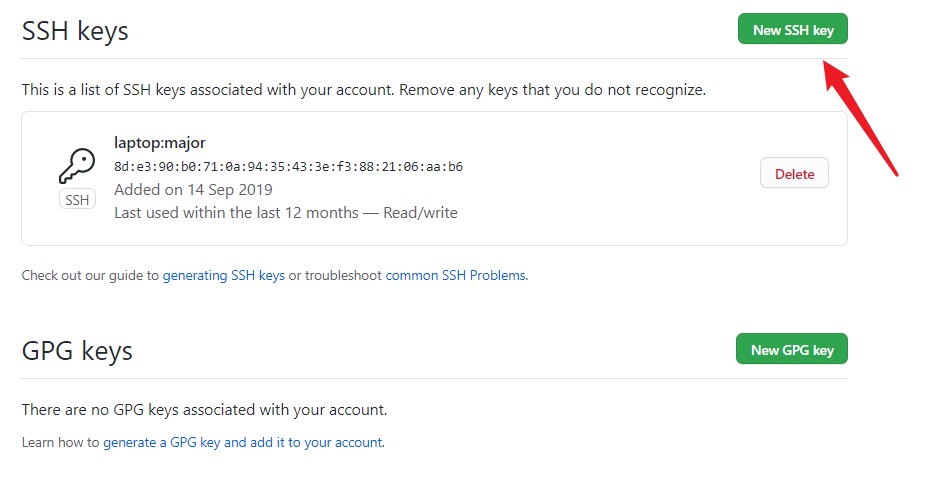
Task: Click the New SSH key button
Action: [x=792, y=29]
